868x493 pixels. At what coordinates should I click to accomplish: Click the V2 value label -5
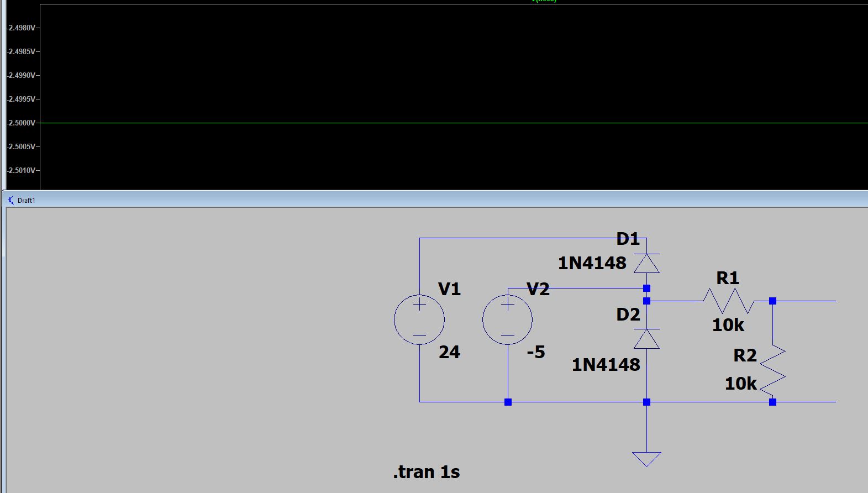click(x=535, y=352)
